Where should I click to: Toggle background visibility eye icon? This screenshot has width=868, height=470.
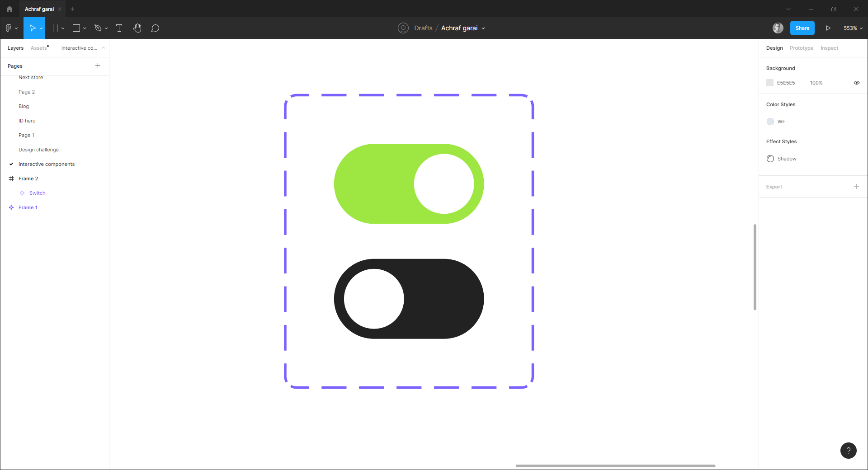[x=856, y=83]
